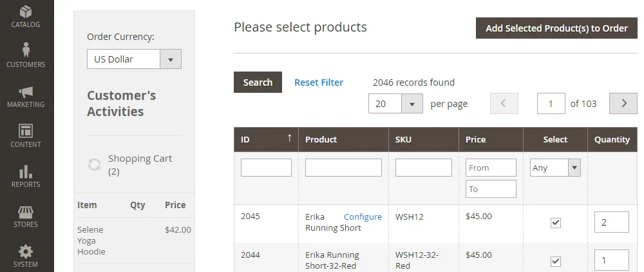This screenshot has height=272, width=644.
Task: Open the Marketing megaphone icon
Action: pos(26,92)
